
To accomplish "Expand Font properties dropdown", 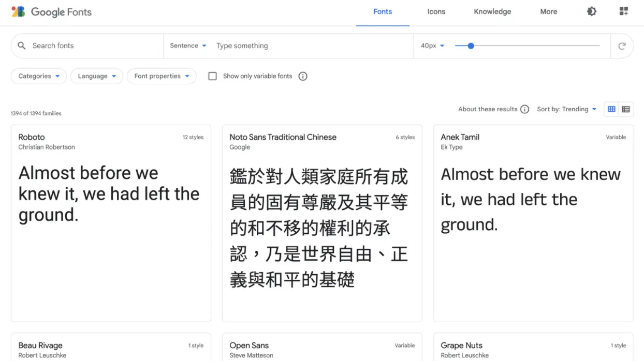I will [162, 76].
